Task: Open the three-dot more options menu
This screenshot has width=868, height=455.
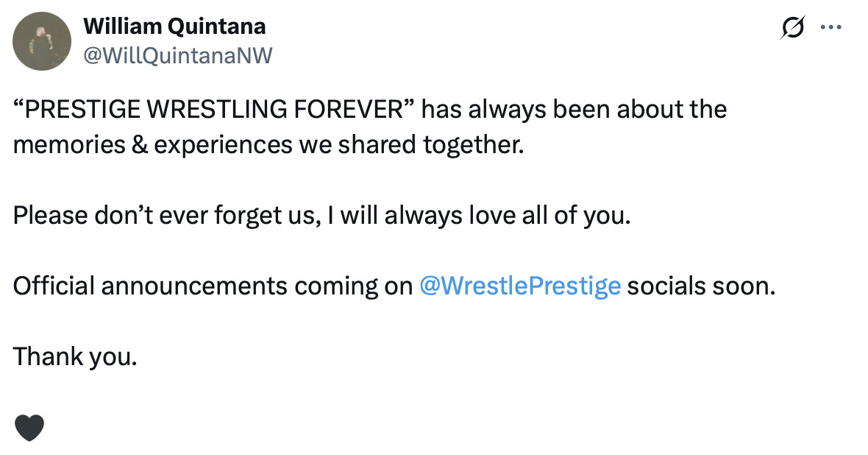Action: tap(831, 27)
